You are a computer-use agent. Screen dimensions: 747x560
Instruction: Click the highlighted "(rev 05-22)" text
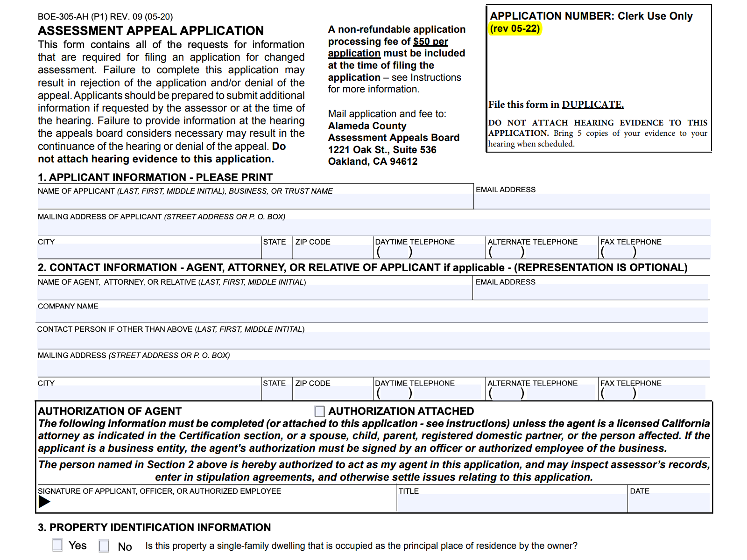tap(515, 28)
